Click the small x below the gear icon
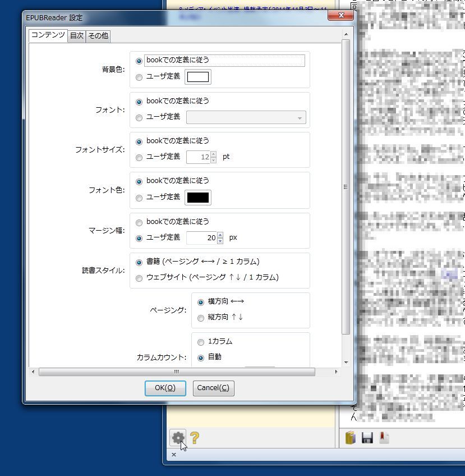The width and height of the screenshot is (465, 476). pos(174,455)
